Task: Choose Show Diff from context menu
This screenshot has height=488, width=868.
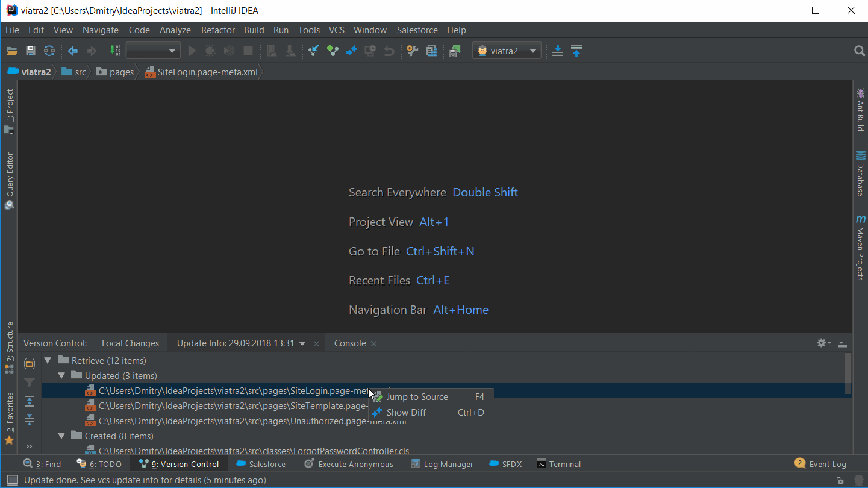Action: point(431,413)
